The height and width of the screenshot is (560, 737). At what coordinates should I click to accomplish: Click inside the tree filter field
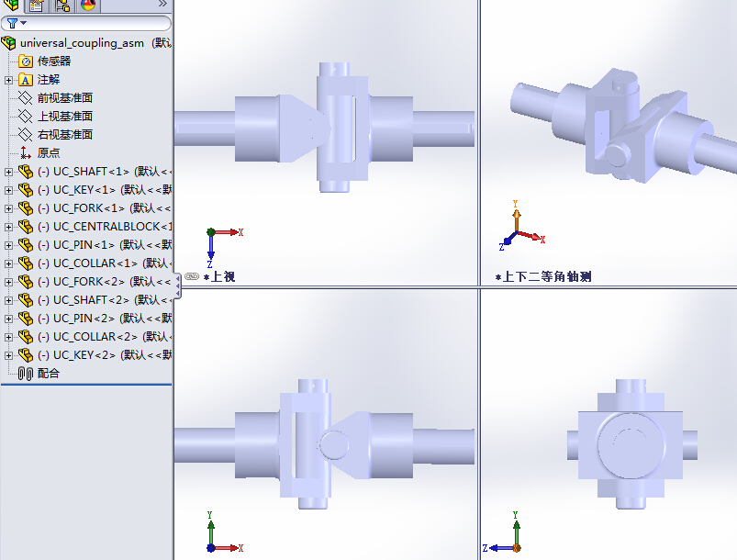point(86,24)
